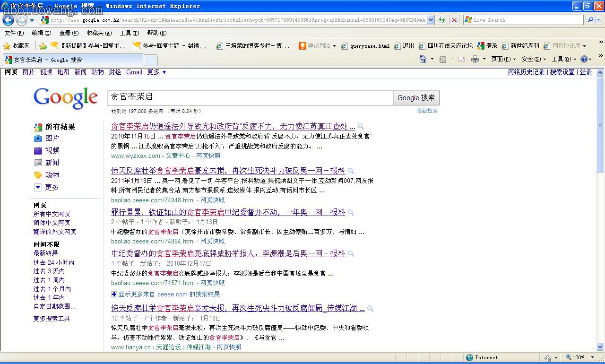Click the 过去 24 小时内 time filter
This screenshot has width=605, height=364.
[x=53, y=262]
